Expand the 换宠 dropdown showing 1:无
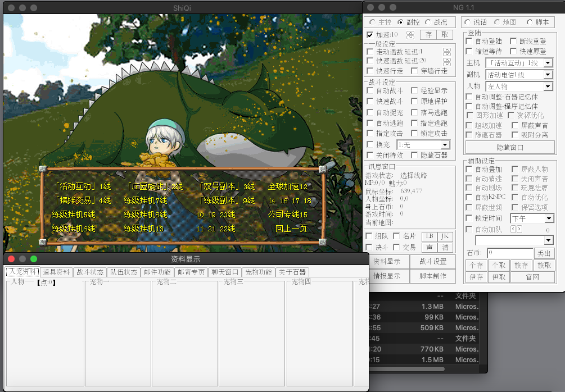This screenshot has height=392, width=565. [x=445, y=145]
